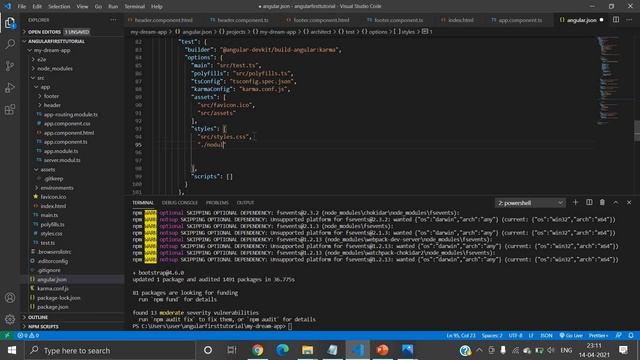The image size is (640, 360).
Task: Switch to header.component.html tab
Action: (160, 20)
